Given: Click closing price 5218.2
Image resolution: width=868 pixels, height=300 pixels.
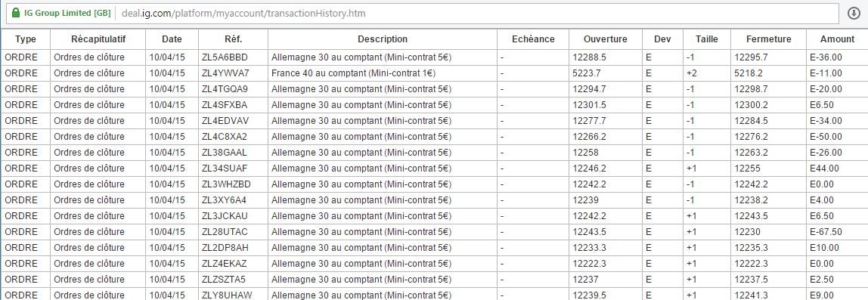Looking at the screenshot, I should pos(749,73).
